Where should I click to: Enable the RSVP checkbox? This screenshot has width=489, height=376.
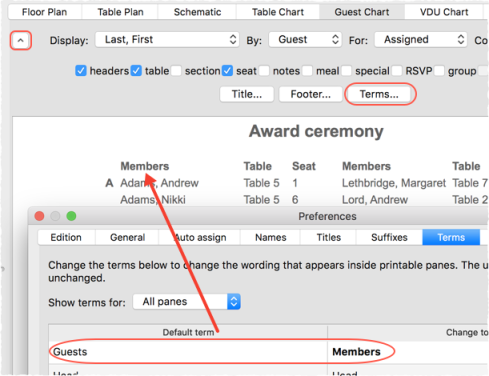(x=397, y=71)
